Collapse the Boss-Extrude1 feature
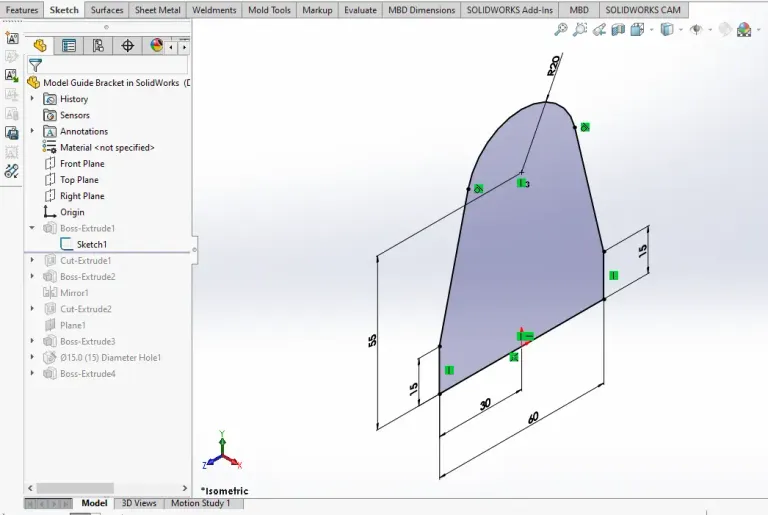This screenshot has height=515, width=768. click(33, 228)
